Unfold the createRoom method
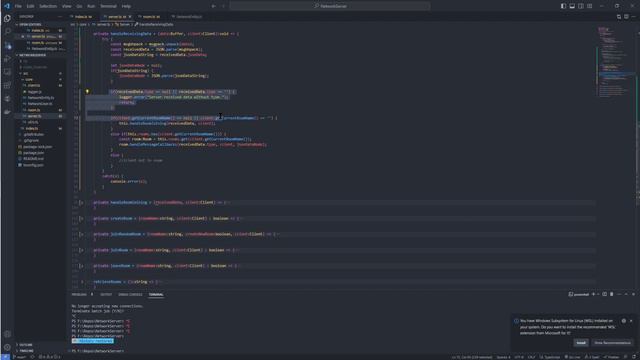 [81, 218]
